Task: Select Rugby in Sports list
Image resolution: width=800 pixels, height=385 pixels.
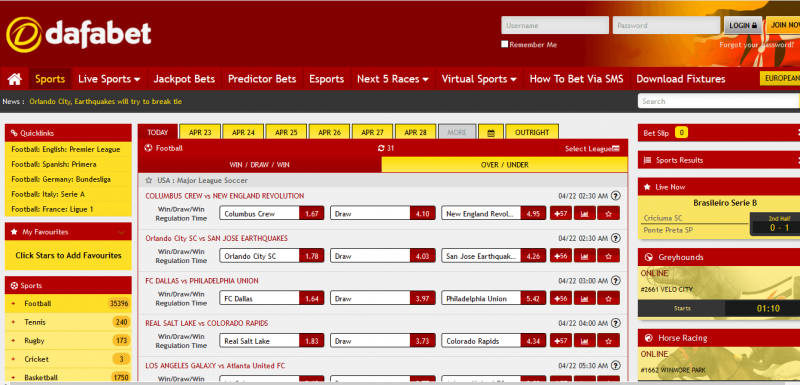Action: coord(68,341)
